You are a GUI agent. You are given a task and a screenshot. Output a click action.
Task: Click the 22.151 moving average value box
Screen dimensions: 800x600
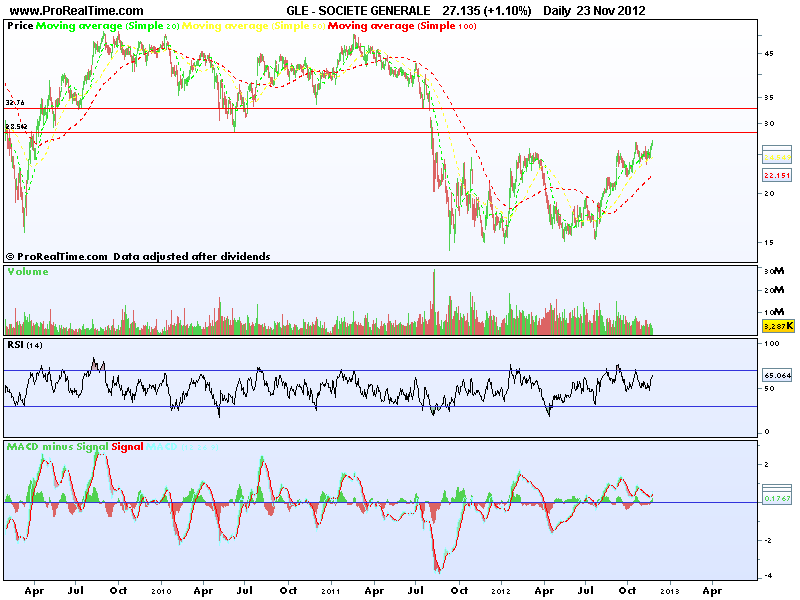777,176
